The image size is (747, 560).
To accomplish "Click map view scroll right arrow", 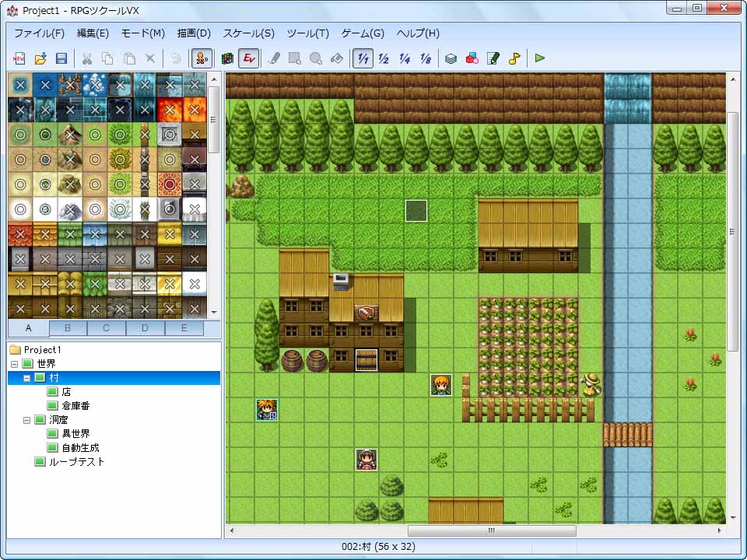I will 719,530.
